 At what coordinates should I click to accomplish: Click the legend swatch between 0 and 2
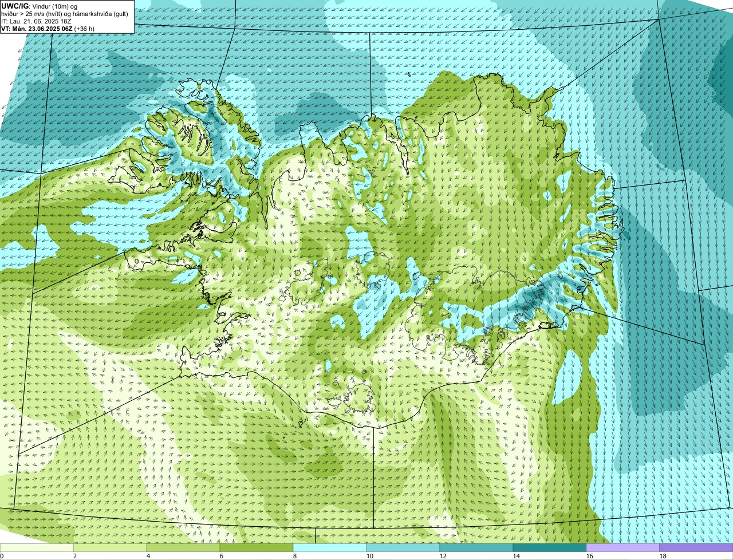37,548
